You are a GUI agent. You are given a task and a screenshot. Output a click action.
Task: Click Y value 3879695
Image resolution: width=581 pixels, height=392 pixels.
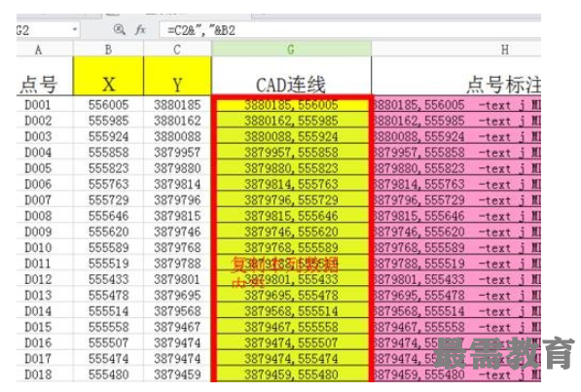pos(177,295)
